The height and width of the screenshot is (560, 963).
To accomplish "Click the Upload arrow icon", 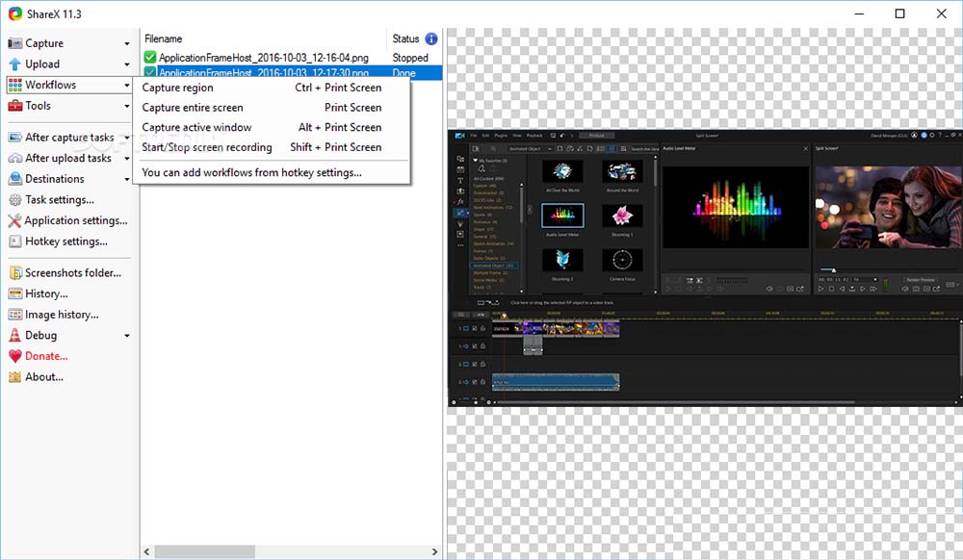I will (13, 64).
